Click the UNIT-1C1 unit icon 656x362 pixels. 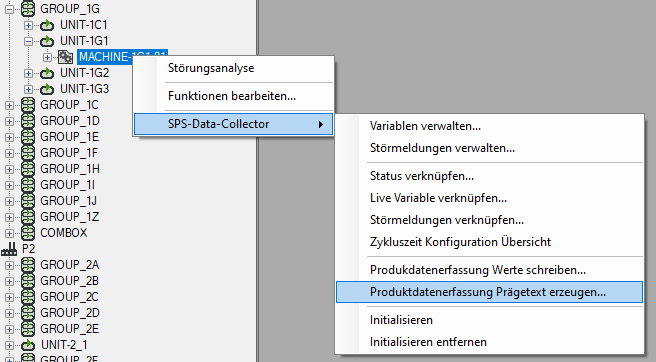pyautogui.click(x=47, y=25)
